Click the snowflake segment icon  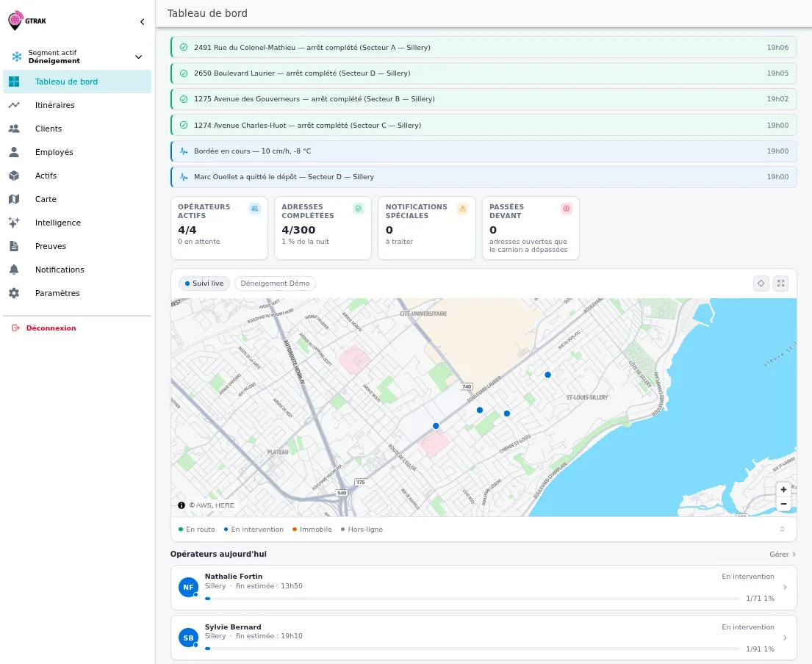click(x=17, y=57)
